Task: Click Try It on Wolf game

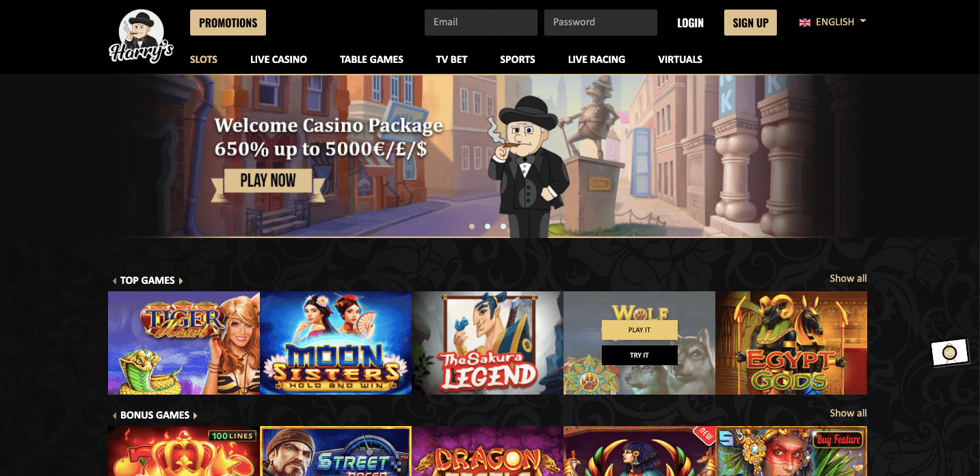Action: point(639,356)
